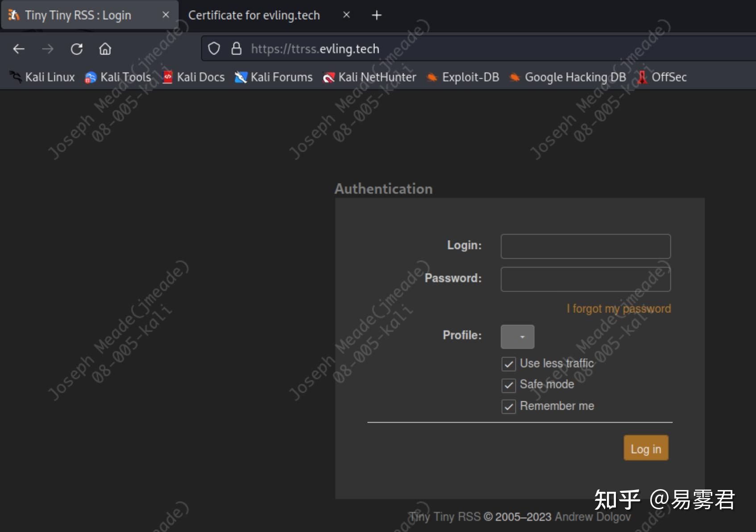Close the Certificate for evling.tech tab
756x532 pixels.
pyautogui.click(x=346, y=15)
